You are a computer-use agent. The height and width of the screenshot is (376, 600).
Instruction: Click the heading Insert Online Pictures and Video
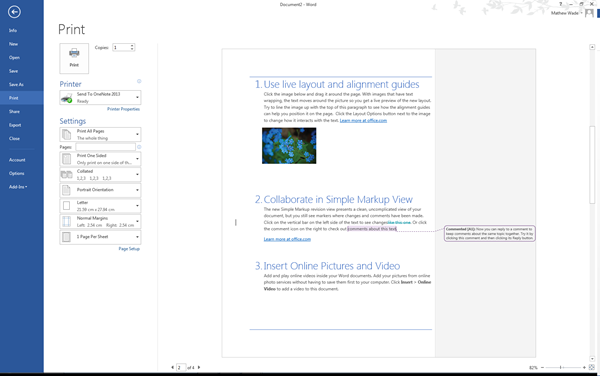(332, 266)
